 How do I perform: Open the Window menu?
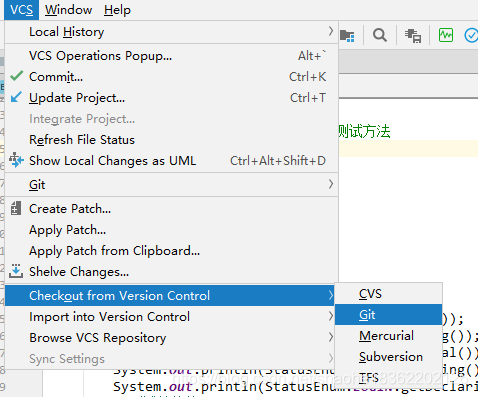(x=69, y=10)
